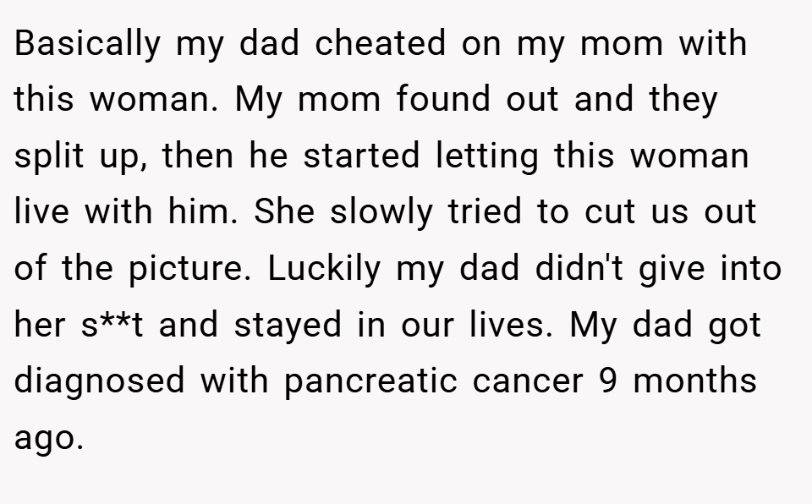Click the number "9" before months

[608, 381]
